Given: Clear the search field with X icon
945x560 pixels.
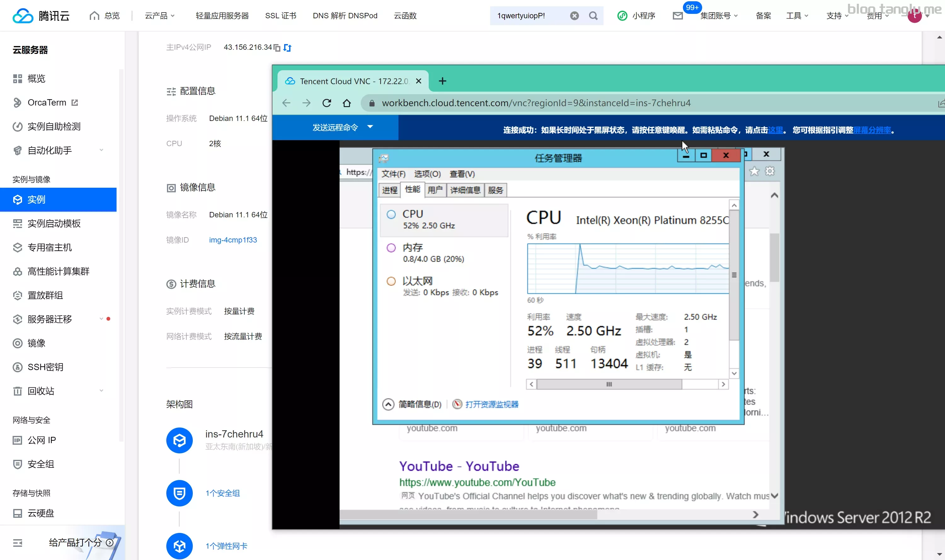Looking at the screenshot, I should tap(574, 16).
